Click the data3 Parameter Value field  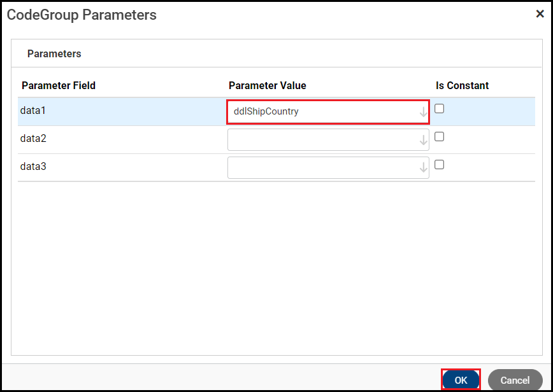(x=322, y=168)
